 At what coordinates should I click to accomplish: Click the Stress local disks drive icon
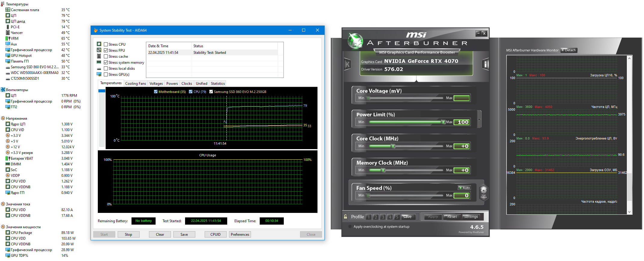coord(99,69)
